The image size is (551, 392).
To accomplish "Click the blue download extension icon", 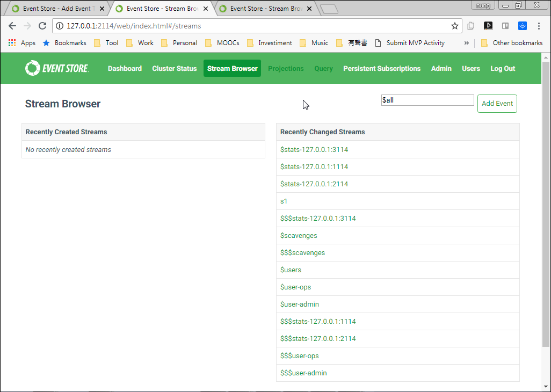I will pyautogui.click(x=523, y=26).
